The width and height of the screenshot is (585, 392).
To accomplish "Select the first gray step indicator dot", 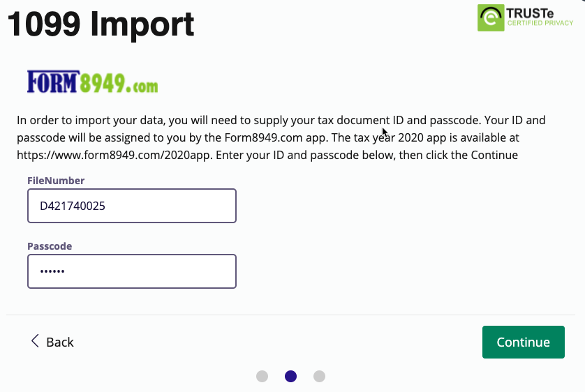I will coord(262,377).
